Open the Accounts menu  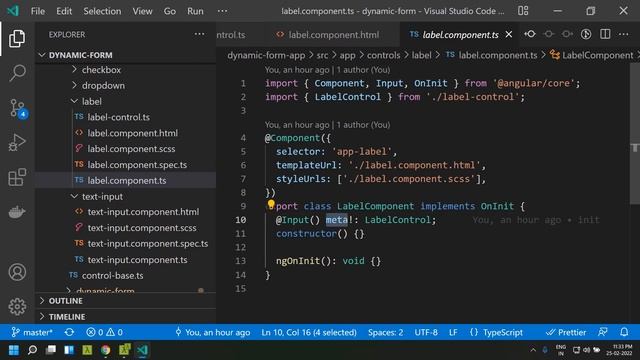pos(17,272)
